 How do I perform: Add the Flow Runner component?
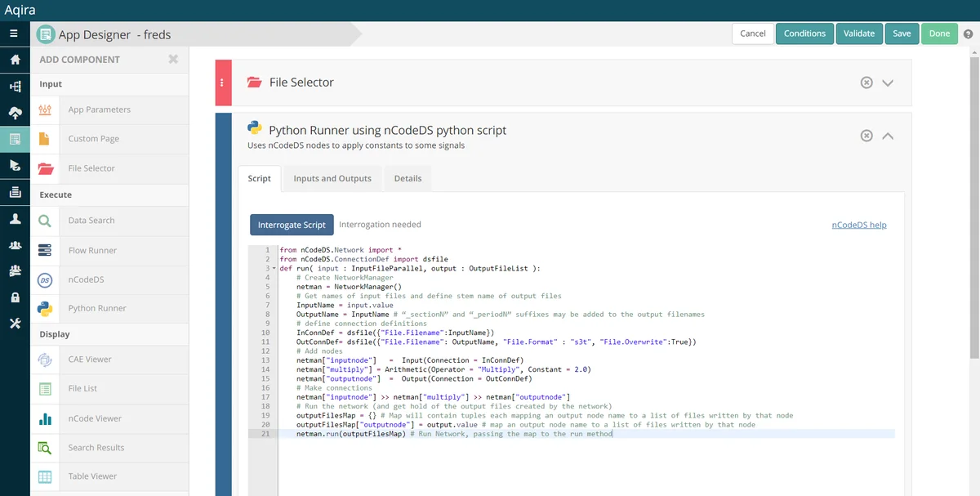tap(109, 250)
